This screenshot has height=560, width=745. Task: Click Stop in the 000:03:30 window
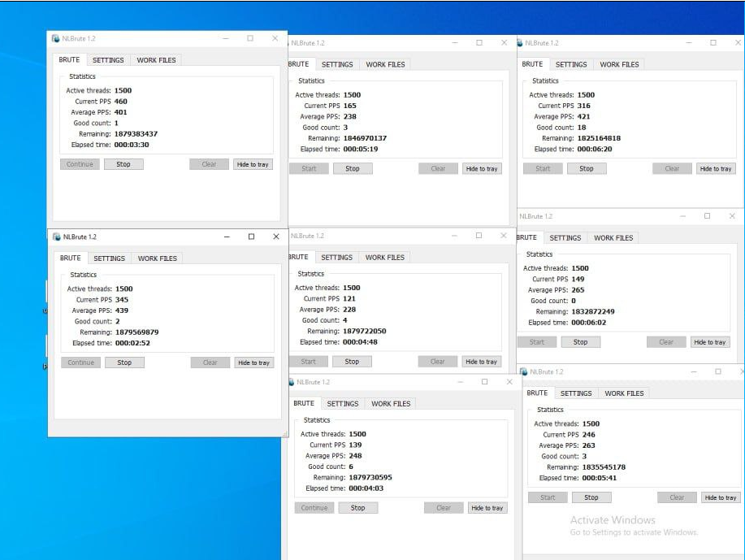pyautogui.click(x=123, y=164)
